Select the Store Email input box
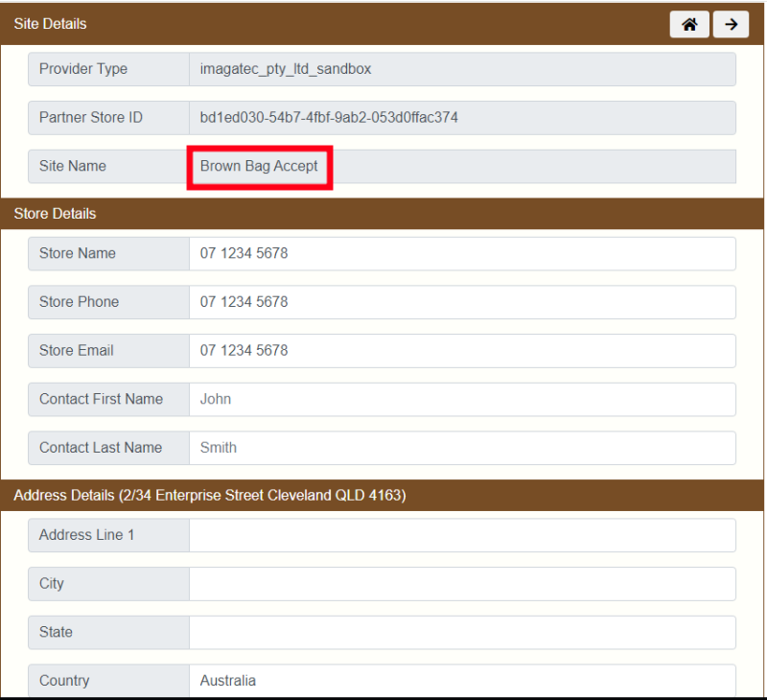This screenshot has width=767, height=700. [462, 351]
